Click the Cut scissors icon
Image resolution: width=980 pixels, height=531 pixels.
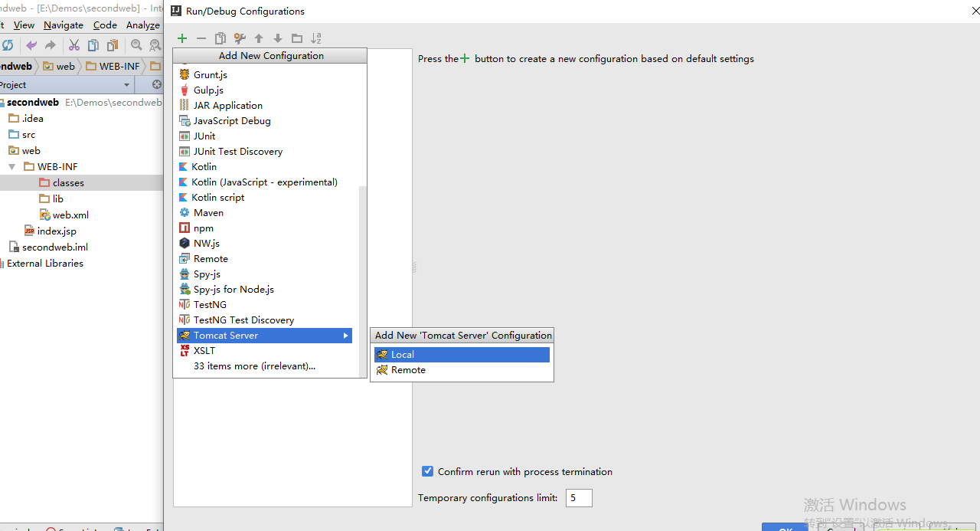pyautogui.click(x=75, y=45)
